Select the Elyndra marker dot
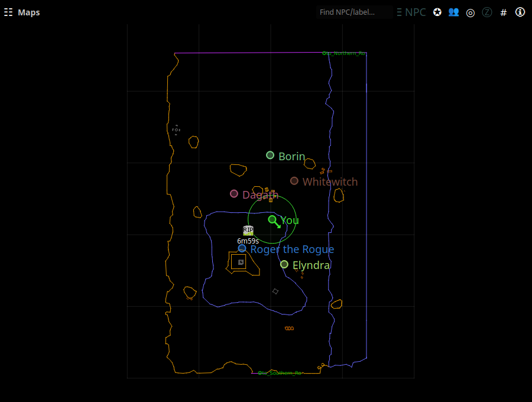Viewport: 532px width, 402px height. (x=284, y=264)
